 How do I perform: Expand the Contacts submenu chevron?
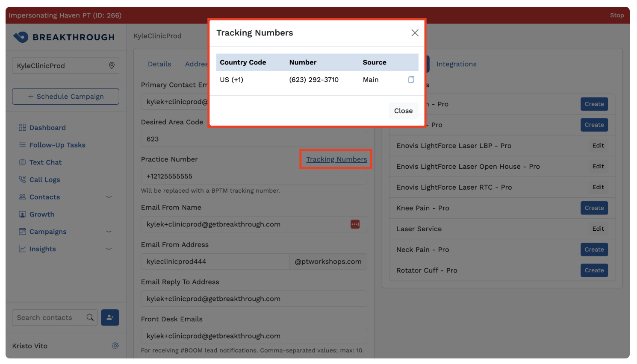(109, 197)
